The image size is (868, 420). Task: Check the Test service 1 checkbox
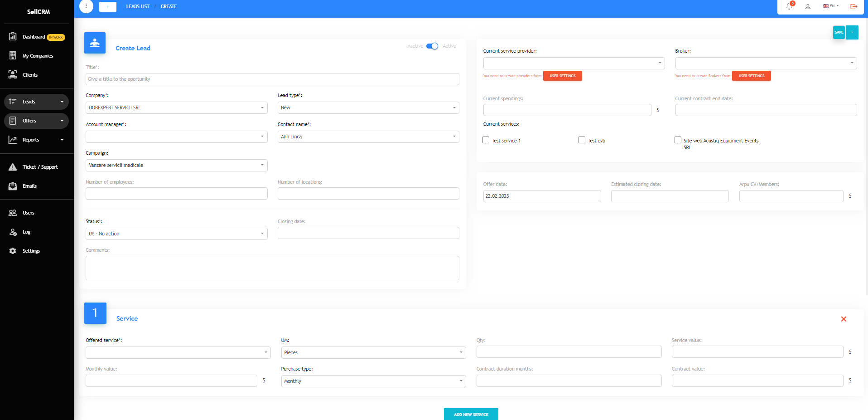coord(486,140)
